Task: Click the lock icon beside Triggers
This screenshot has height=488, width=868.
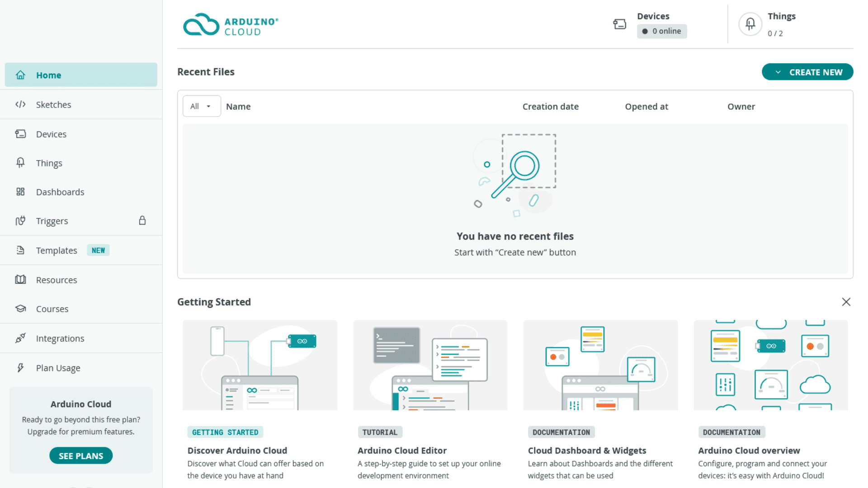Action: (x=142, y=221)
